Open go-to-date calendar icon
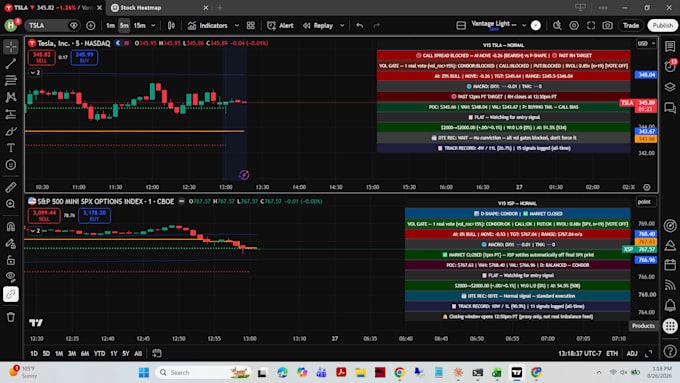 coord(157,354)
